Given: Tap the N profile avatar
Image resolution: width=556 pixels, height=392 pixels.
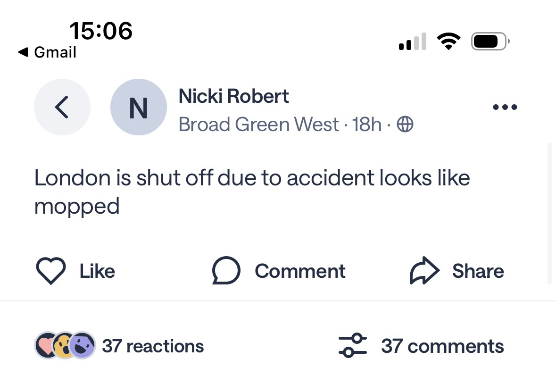Looking at the screenshot, I should click(x=138, y=107).
